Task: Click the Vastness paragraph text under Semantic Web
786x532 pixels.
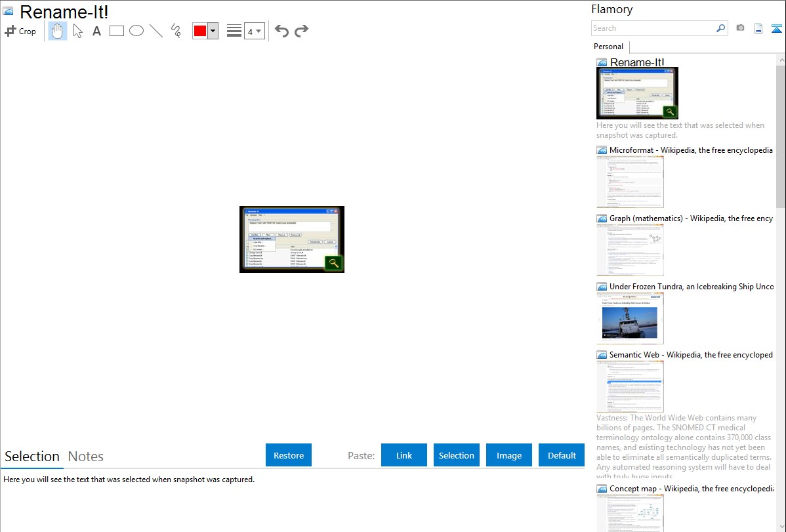Action: (684, 447)
